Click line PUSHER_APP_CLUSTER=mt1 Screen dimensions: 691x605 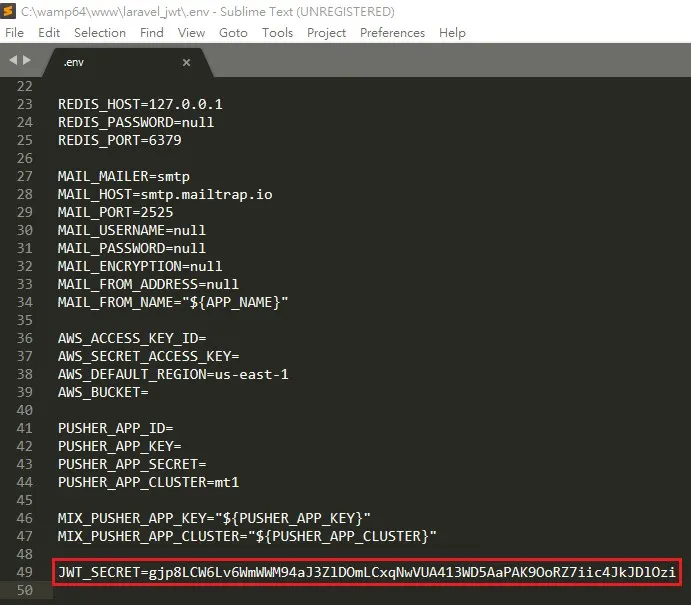click(149, 483)
